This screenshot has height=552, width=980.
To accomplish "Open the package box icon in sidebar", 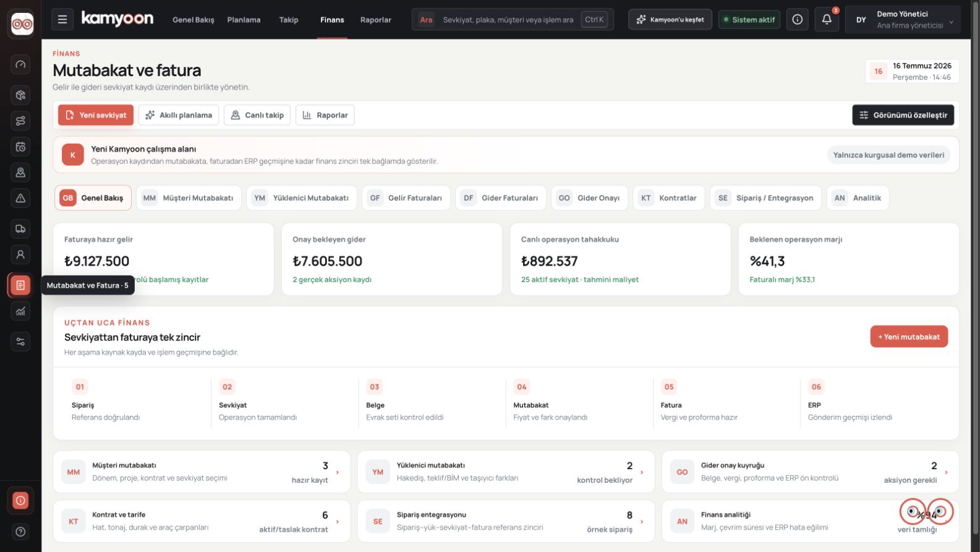I will 20,95.
